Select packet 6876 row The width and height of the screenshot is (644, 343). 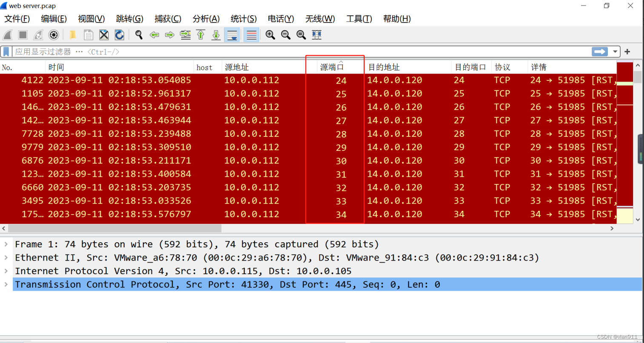click(308, 161)
